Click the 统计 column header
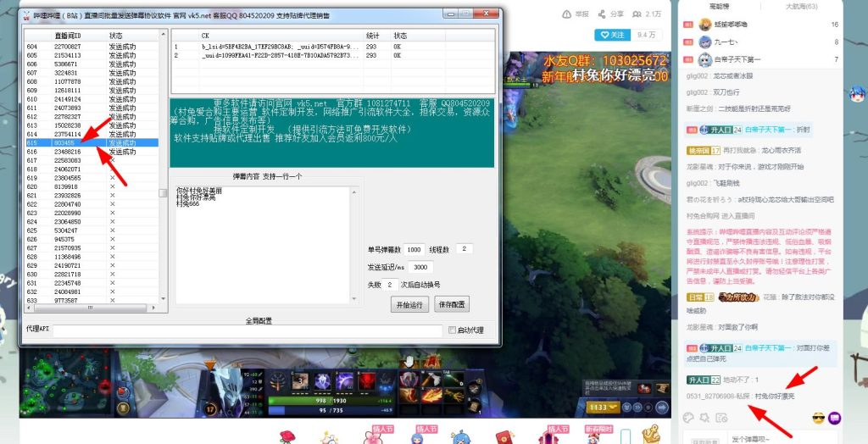Screen dimensions: 868x444 (378, 36)
